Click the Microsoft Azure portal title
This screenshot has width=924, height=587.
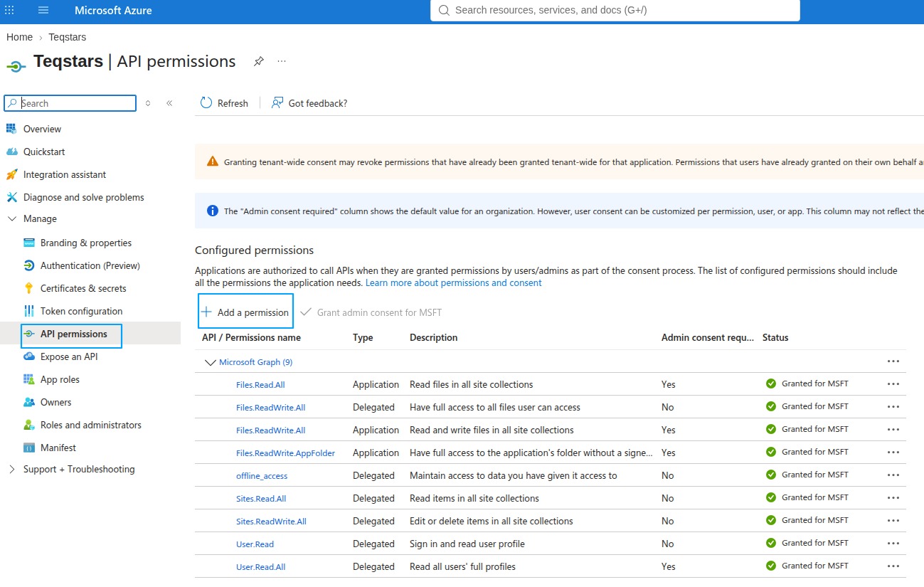click(x=113, y=11)
